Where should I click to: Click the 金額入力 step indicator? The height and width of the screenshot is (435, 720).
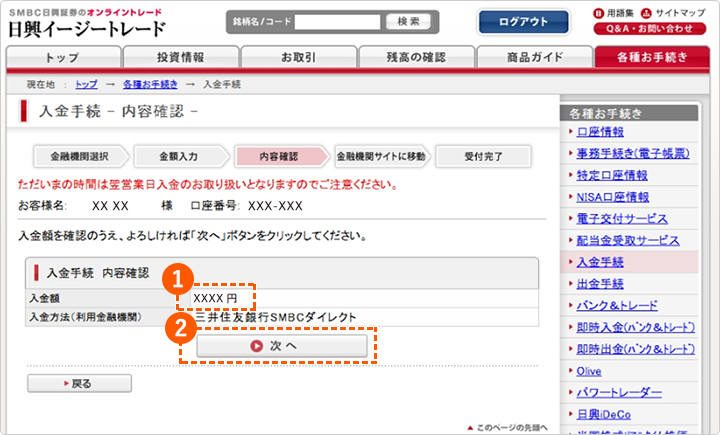coord(180,157)
